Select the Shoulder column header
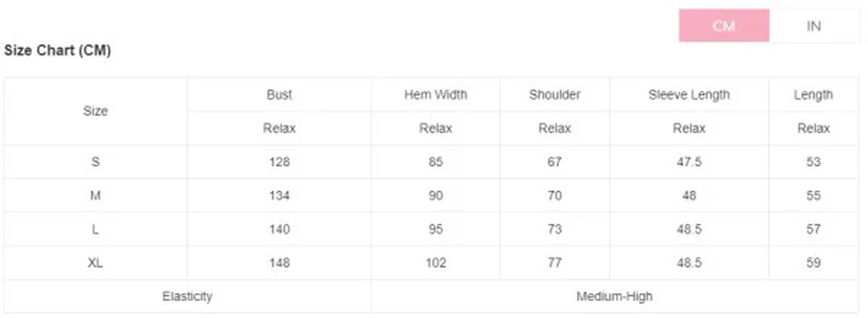This screenshot has width=868, height=318. (554, 94)
